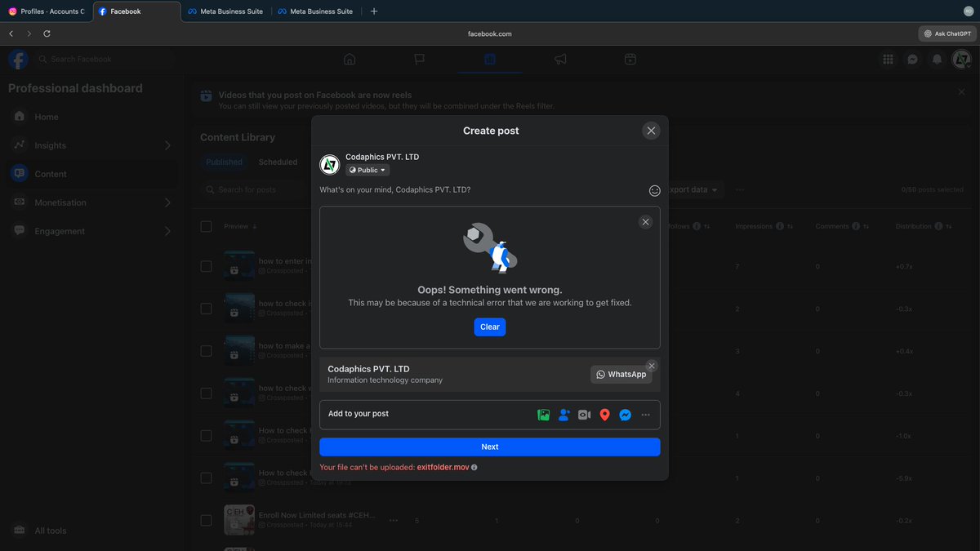Switch to the Published tab
The image size is (980, 551).
tap(224, 162)
